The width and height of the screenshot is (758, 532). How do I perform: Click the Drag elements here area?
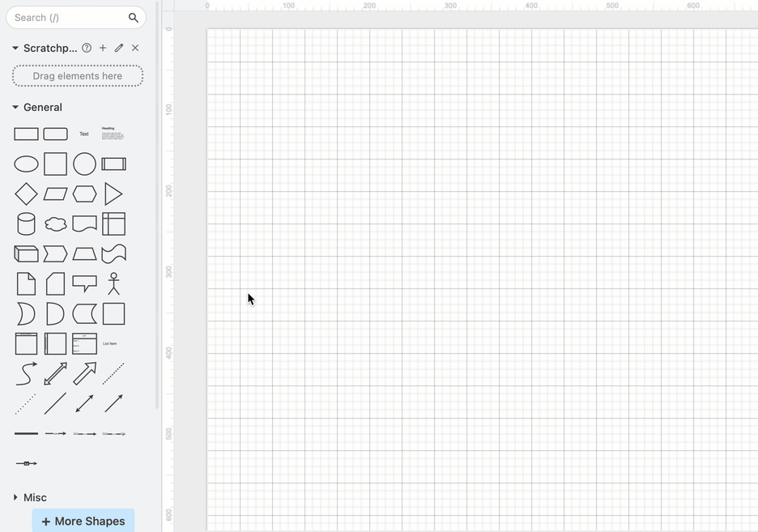77,75
